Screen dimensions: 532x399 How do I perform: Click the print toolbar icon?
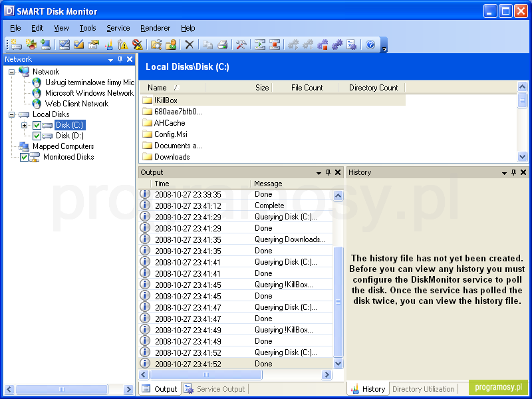[222, 45]
